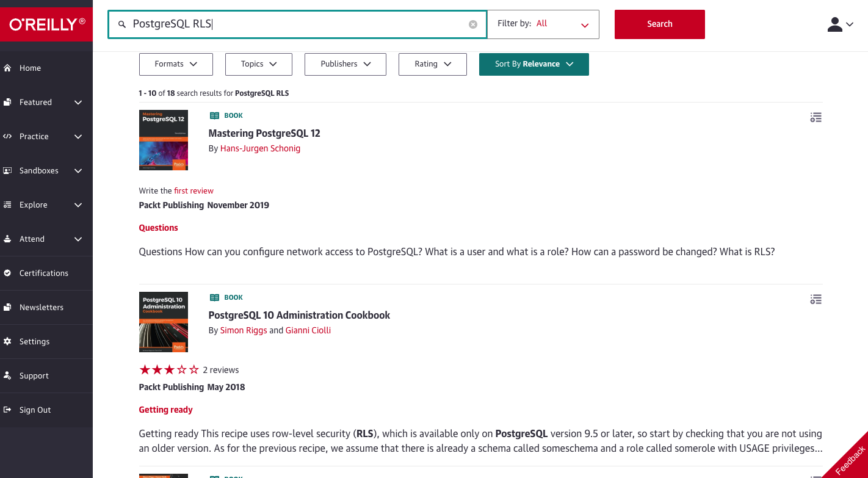Click the Explore sidebar icon
The image size is (868, 478).
pyautogui.click(x=7, y=205)
